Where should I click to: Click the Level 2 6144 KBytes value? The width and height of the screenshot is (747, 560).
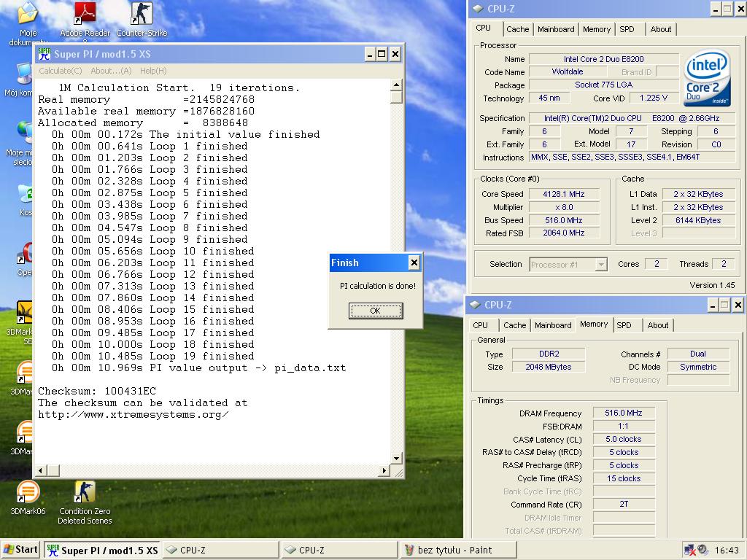pyautogui.click(x=698, y=220)
